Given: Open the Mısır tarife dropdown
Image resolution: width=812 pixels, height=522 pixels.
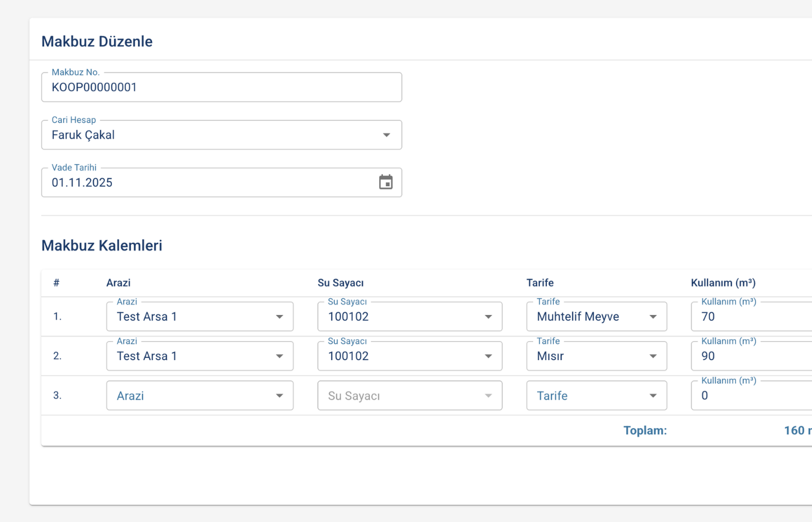Looking at the screenshot, I should (x=596, y=356).
